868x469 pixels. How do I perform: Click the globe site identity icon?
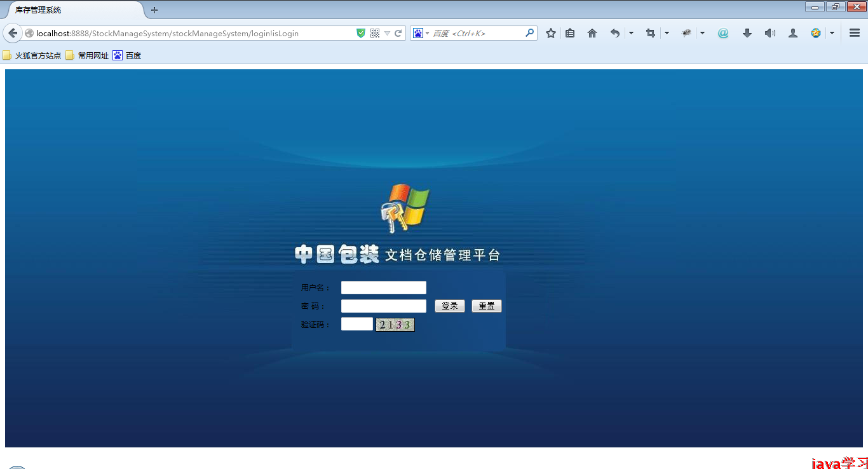(29, 33)
